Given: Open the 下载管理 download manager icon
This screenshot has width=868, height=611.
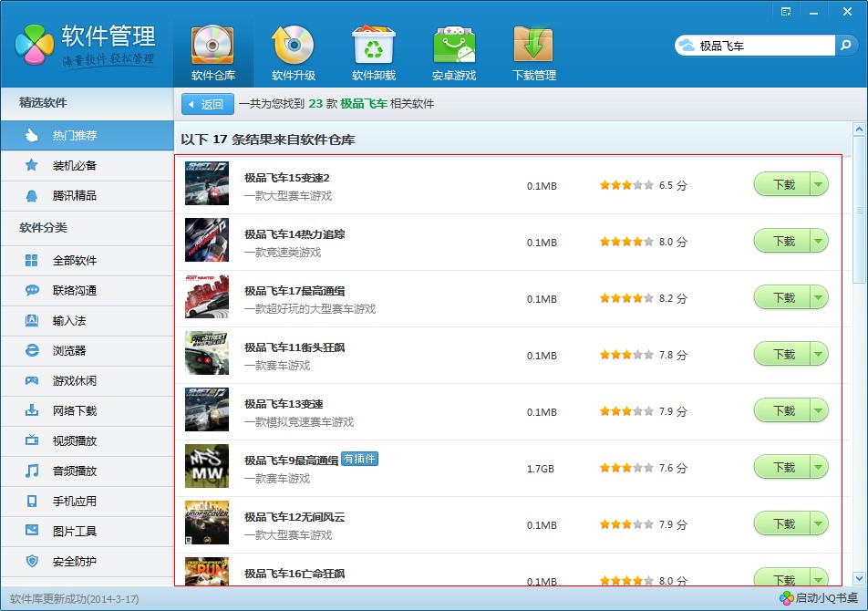Looking at the screenshot, I should (533, 46).
